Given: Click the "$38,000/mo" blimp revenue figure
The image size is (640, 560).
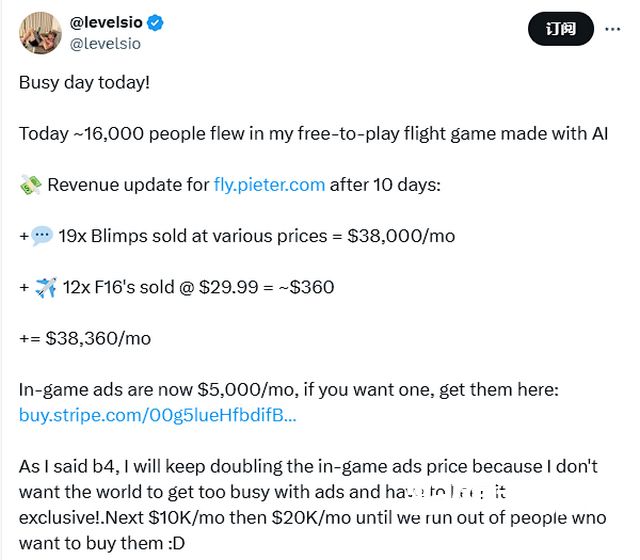Looking at the screenshot, I should 399,236.
